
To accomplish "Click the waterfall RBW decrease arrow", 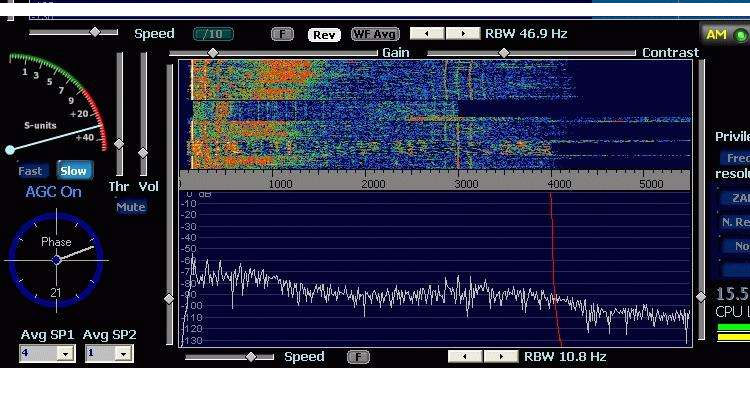I will [428, 33].
